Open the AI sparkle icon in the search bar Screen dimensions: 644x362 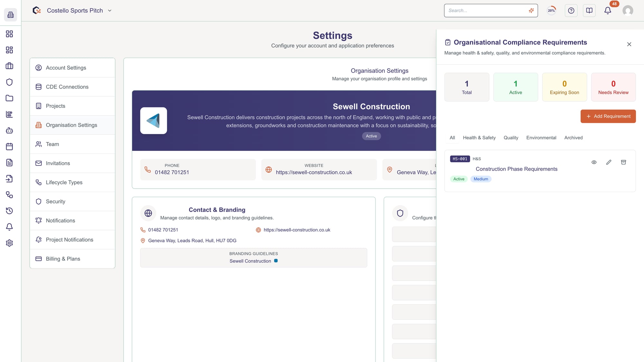[x=531, y=10]
